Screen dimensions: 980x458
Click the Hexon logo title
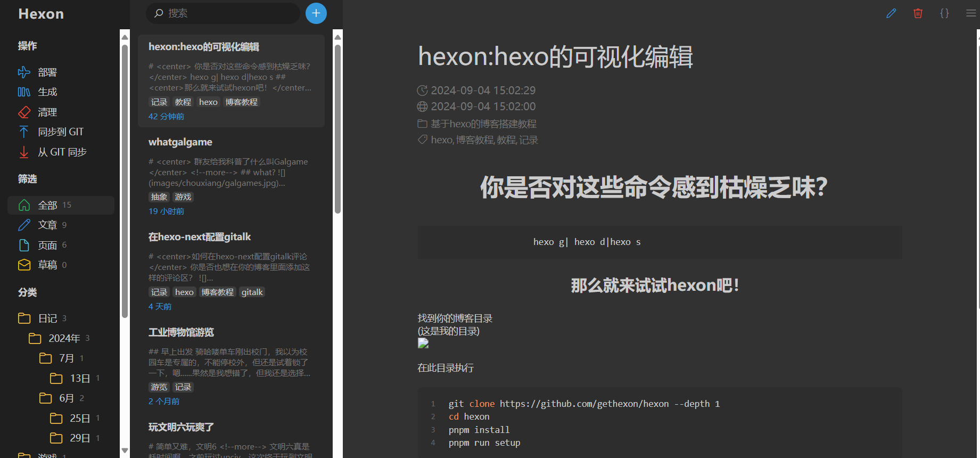pyautogui.click(x=41, y=14)
